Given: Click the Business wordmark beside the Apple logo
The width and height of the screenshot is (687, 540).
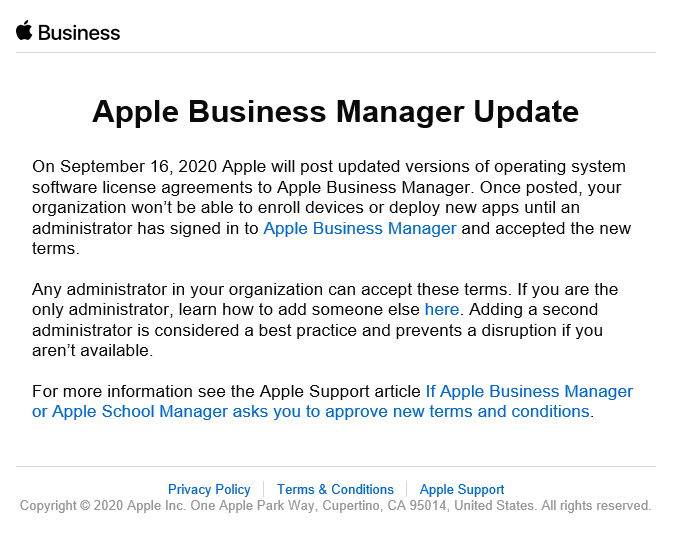Looking at the screenshot, I should pos(79,33).
